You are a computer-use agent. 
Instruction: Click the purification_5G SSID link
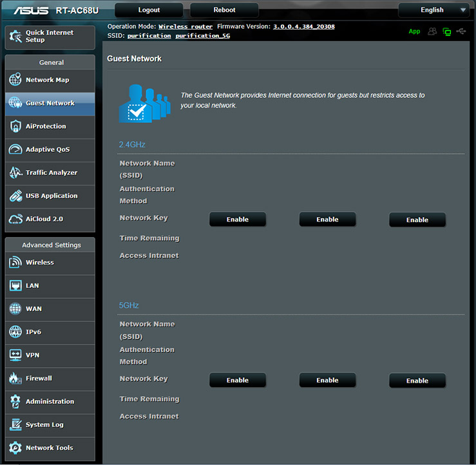203,36
